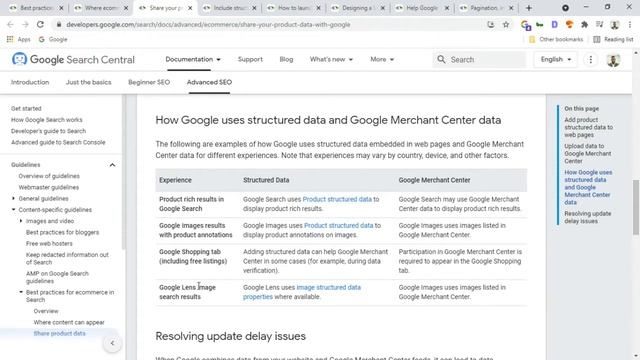Open the English language selector

556,60
